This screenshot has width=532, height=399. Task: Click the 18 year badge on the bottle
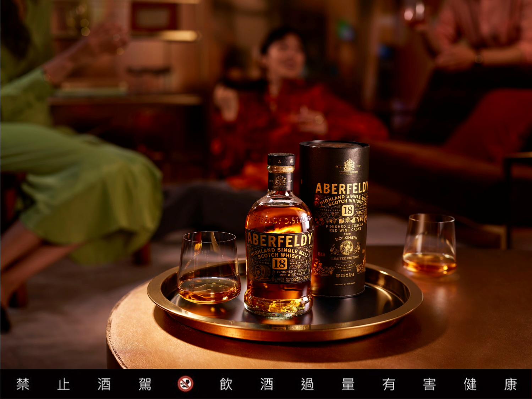[x=280, y=264]
